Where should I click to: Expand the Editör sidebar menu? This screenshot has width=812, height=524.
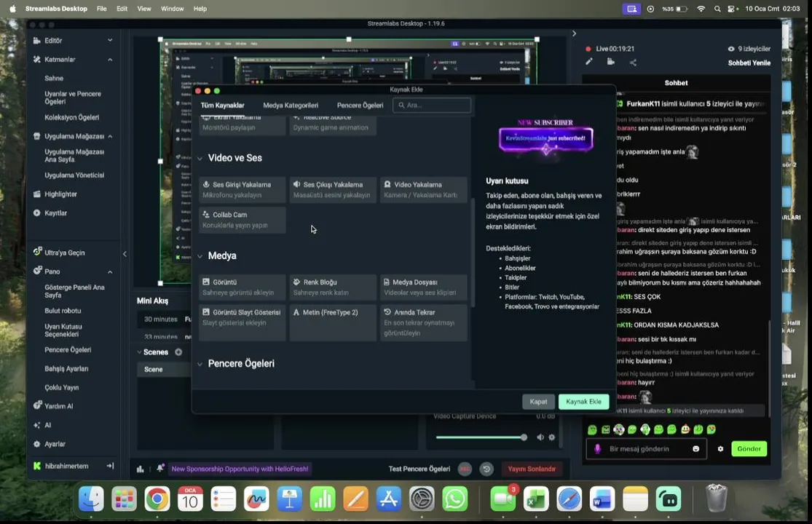click(x=110, y=40)
